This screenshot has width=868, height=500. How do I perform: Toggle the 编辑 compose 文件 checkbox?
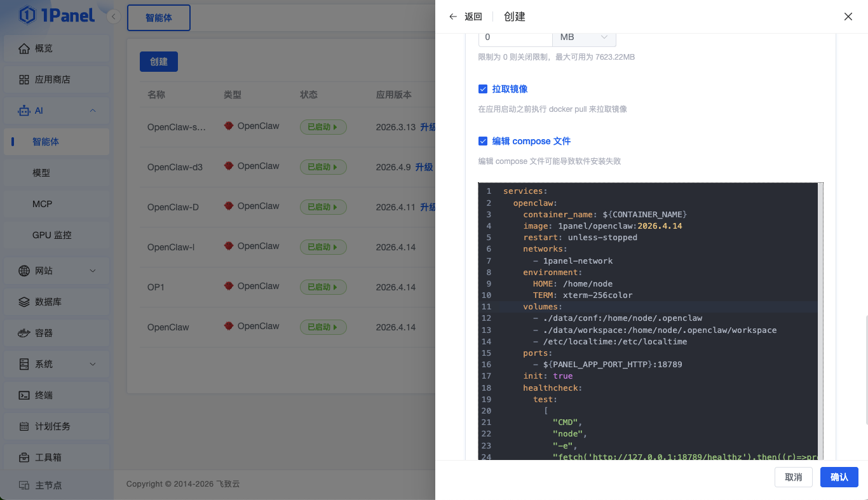click(x=483, y=141)
